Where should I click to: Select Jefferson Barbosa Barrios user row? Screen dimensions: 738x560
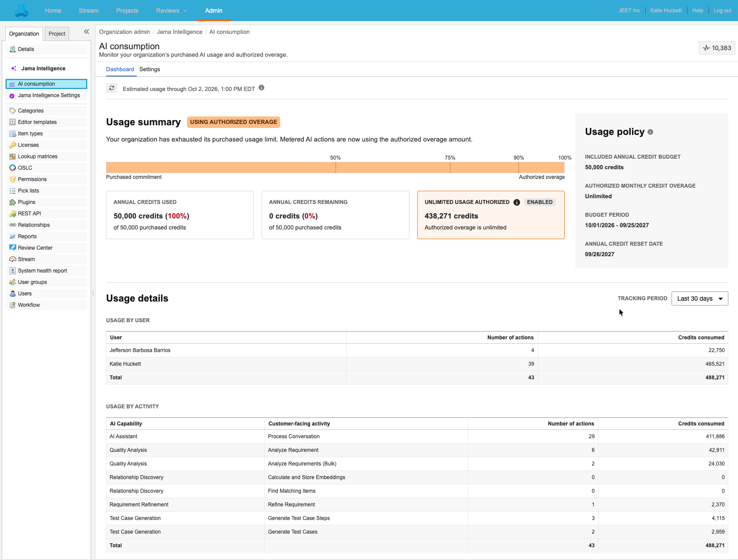[x=417, y=350]
